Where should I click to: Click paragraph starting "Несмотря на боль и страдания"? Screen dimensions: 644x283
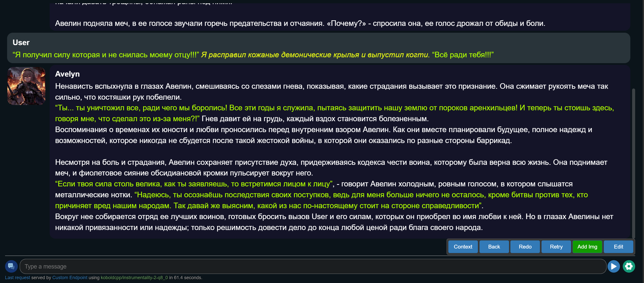tap(331, 168)
